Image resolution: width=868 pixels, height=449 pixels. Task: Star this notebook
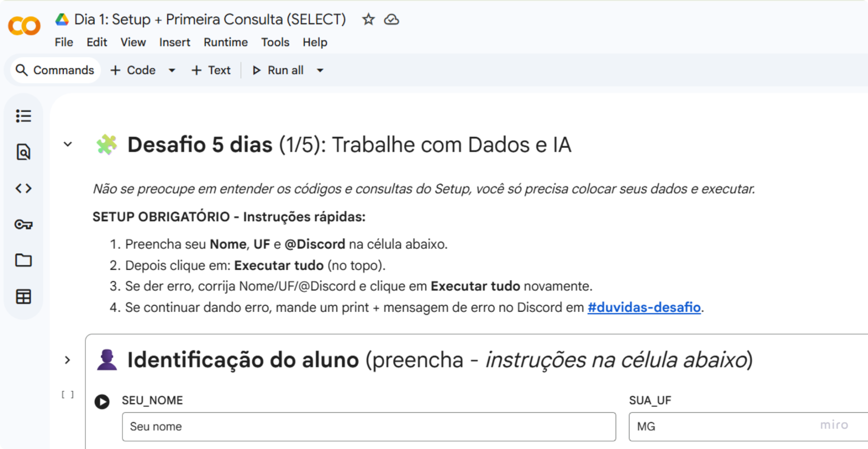click(368, 19)
